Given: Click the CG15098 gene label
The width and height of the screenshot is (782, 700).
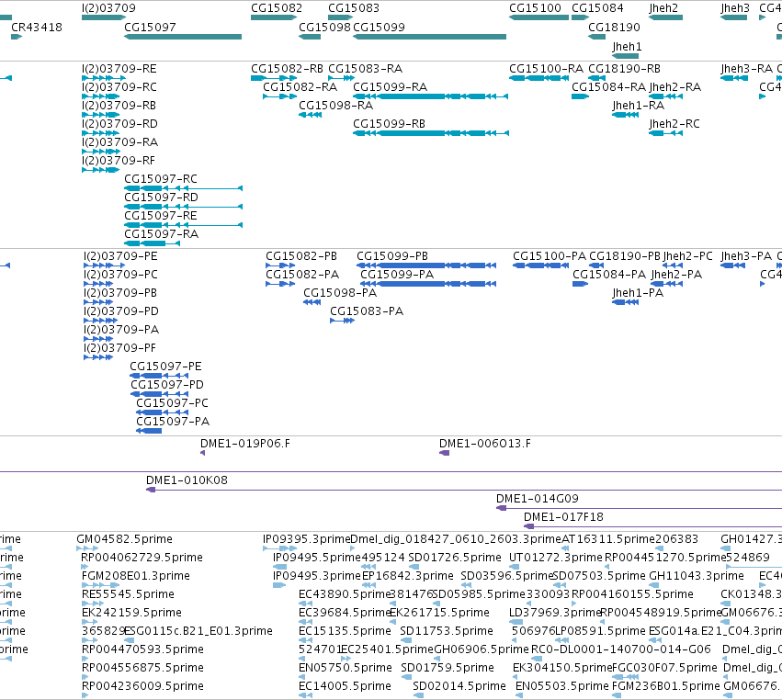Looking at the screenshot, I should (x=324, y=27).
